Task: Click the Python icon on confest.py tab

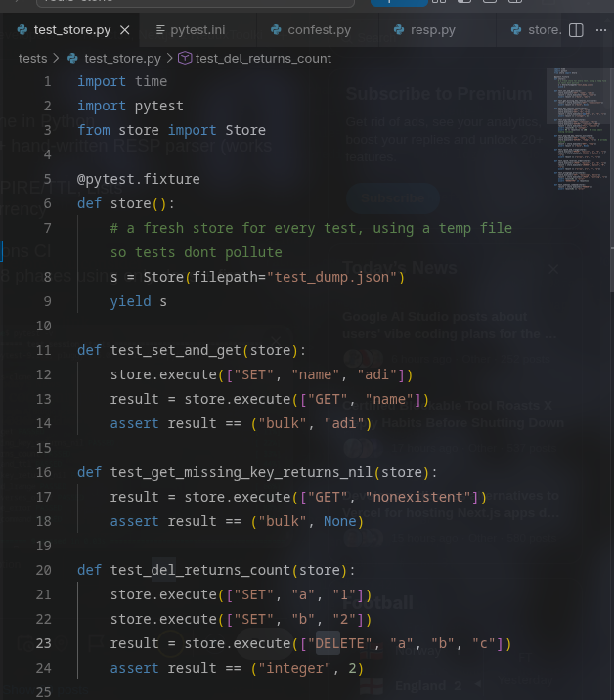Action: 276,30
